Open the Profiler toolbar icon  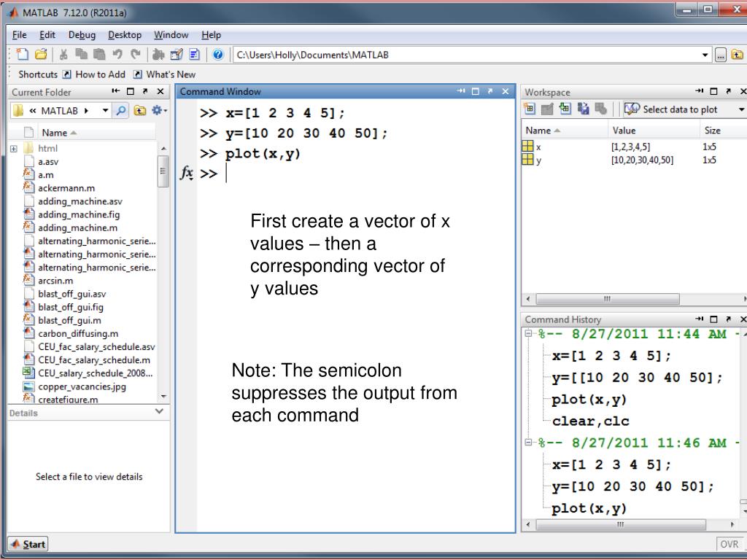[x=194, y=55]
